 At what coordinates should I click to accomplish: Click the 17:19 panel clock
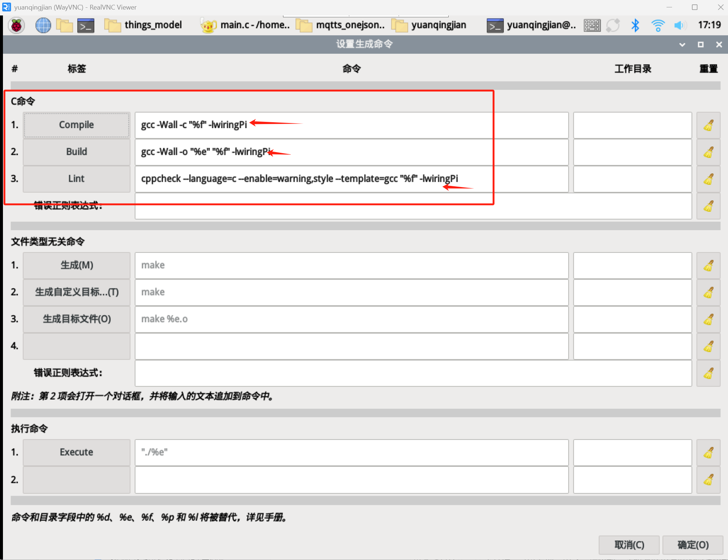709,25
